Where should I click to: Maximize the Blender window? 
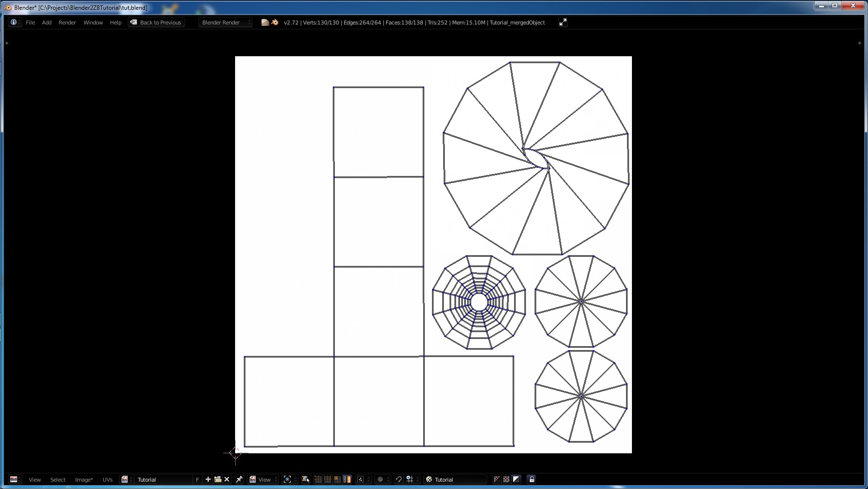835,6
